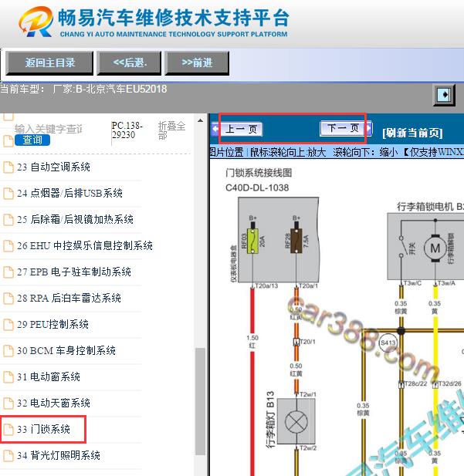Image resolution: width=464 pixels, height=476 pixels.
Task: Click the page icon beside 24 点烟器
Action: (8, 193)
